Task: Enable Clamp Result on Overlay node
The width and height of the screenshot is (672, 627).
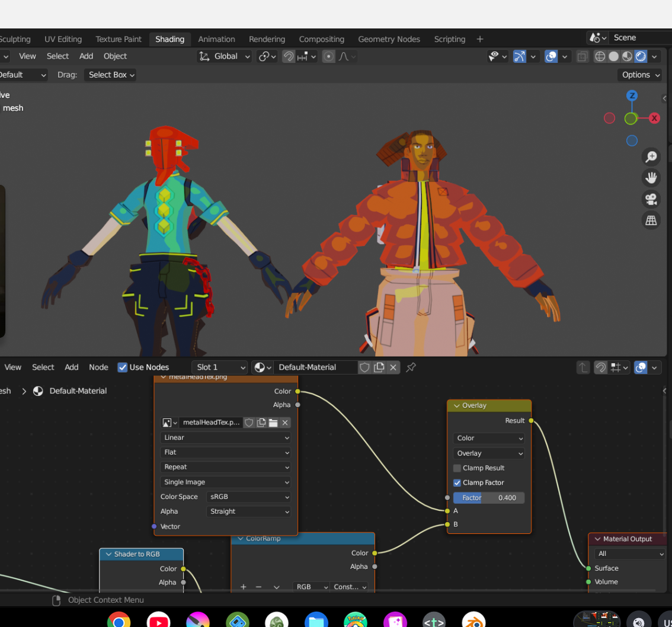Action: tap(457, 468)
